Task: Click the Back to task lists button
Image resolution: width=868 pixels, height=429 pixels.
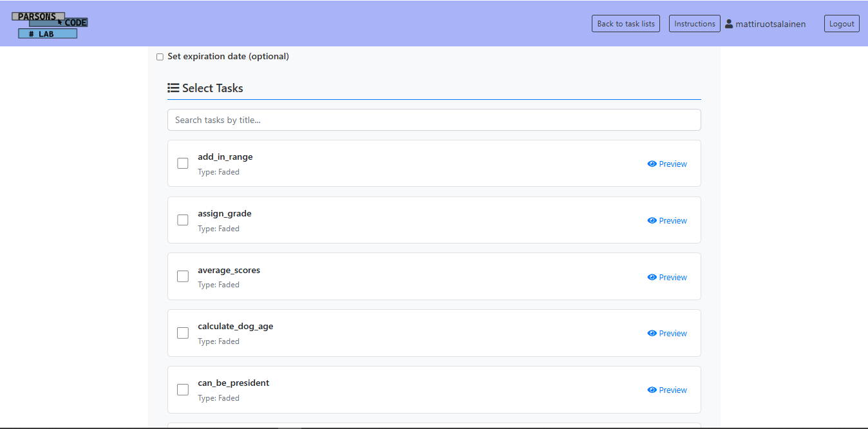Action: [625, 23]
